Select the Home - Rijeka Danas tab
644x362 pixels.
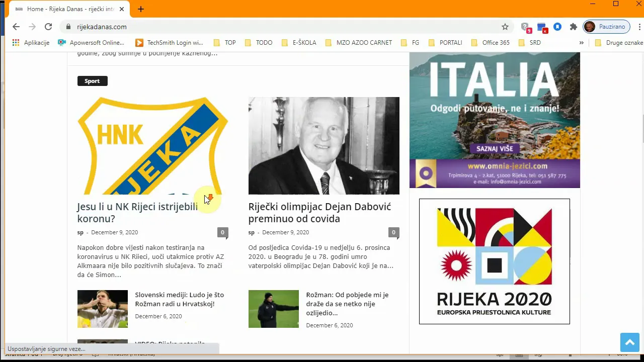click(70, 9)
